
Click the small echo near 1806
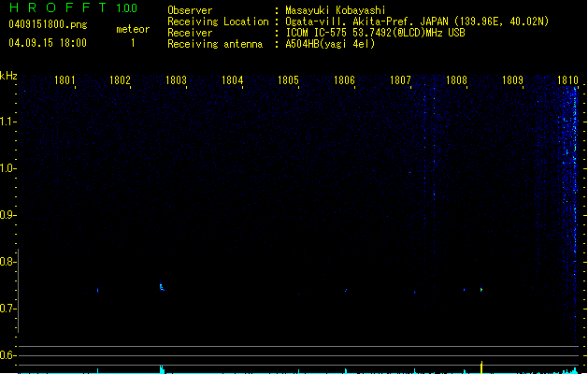click(x=346, y=291)
